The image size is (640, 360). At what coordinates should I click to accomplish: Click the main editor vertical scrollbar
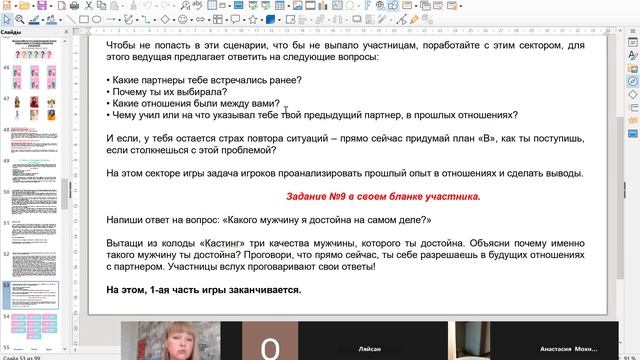[620, 198]
